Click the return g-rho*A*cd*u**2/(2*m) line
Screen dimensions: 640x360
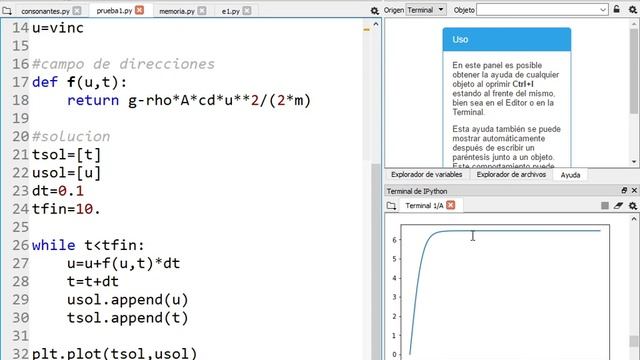[x=189, y=100]
